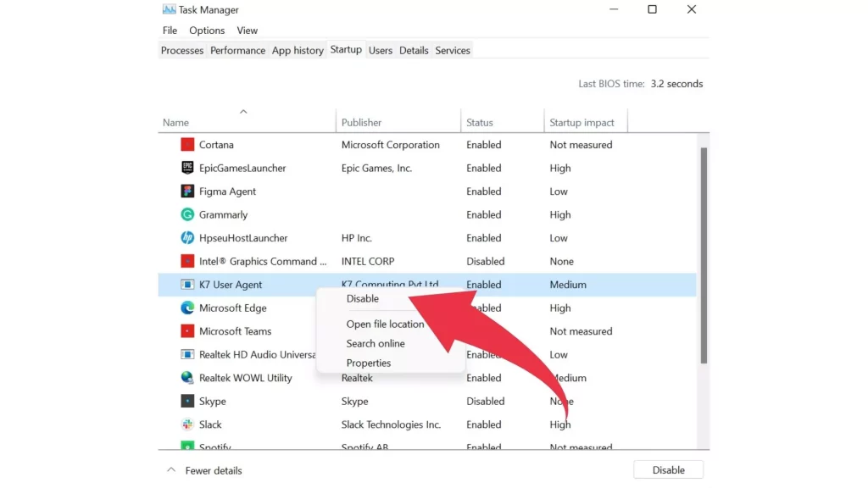868x488 pixels.
Task: Choose Disable in the context menu
Action: (363, 299)
